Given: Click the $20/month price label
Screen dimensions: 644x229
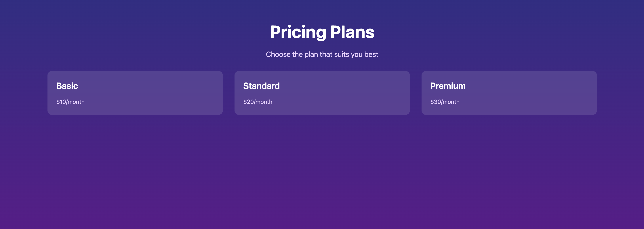Looking at the screenshot, I should point(258,102).
